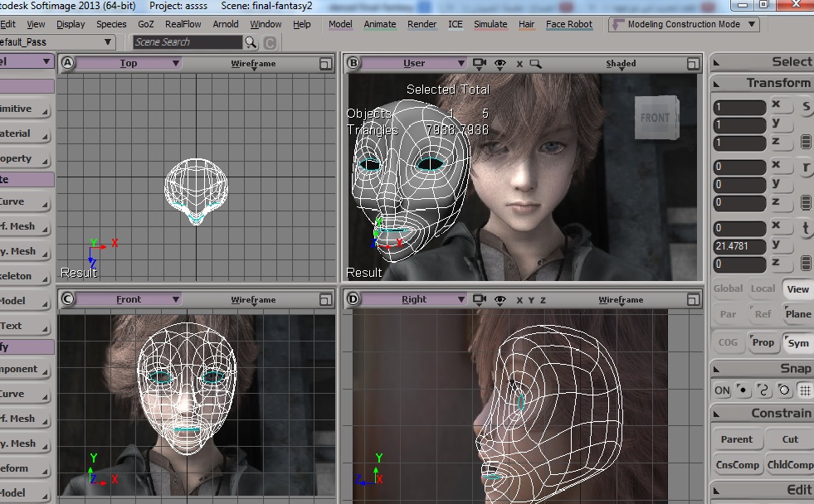
Task: Open the Display menu
Action: [x=71, y=24]
